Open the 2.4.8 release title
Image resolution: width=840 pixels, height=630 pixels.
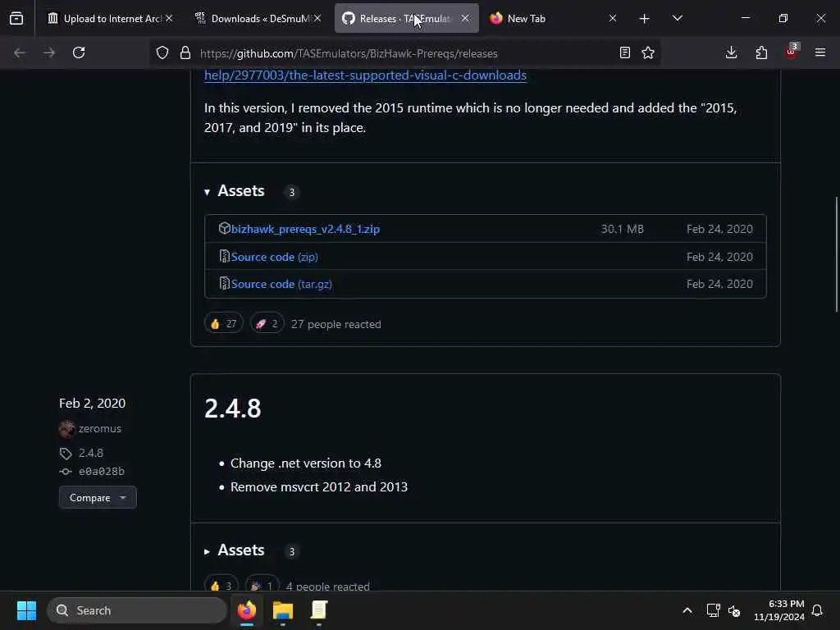232,409
